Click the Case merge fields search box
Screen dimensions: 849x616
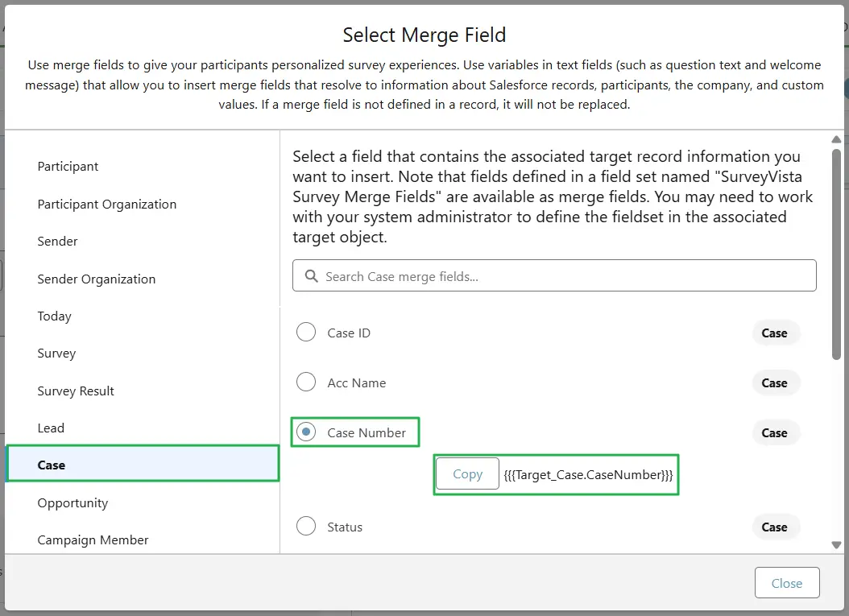coord(554,275)
